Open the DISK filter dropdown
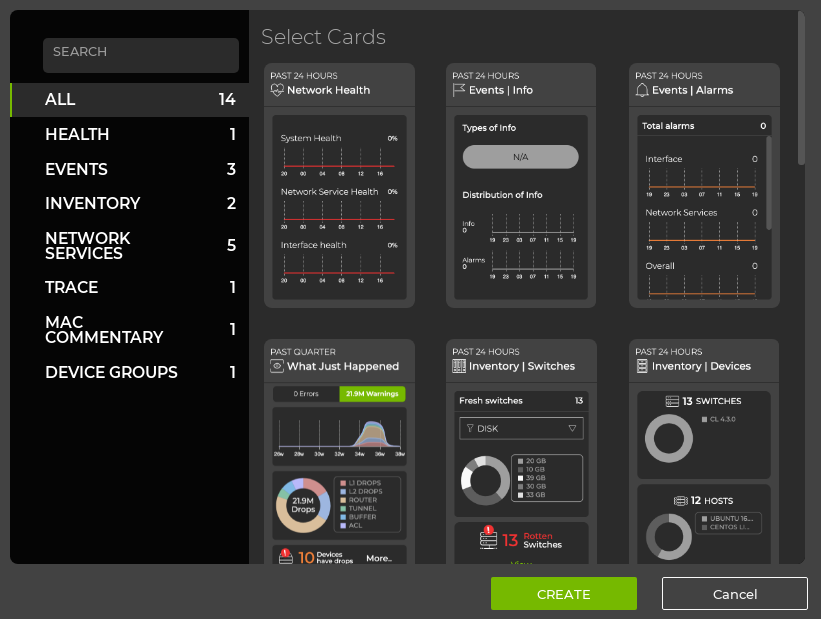821x619 pixels. pos(520,428)
